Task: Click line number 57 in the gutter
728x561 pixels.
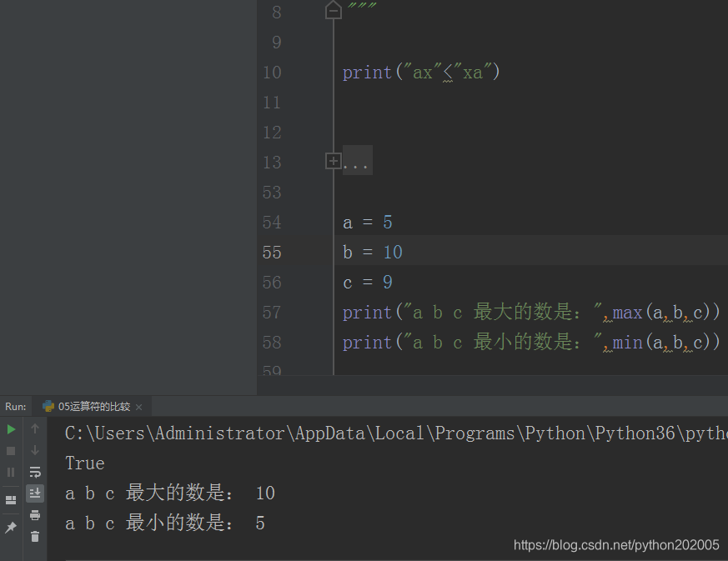Action: 272,313
